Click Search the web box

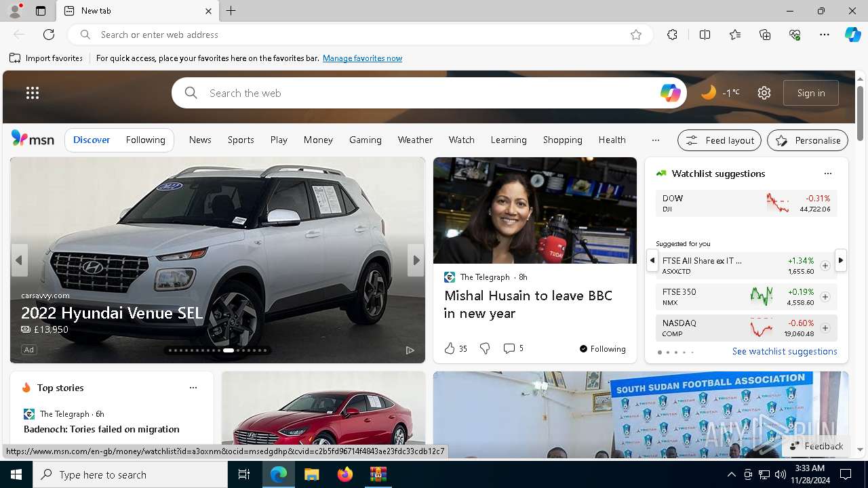(429, 93)
